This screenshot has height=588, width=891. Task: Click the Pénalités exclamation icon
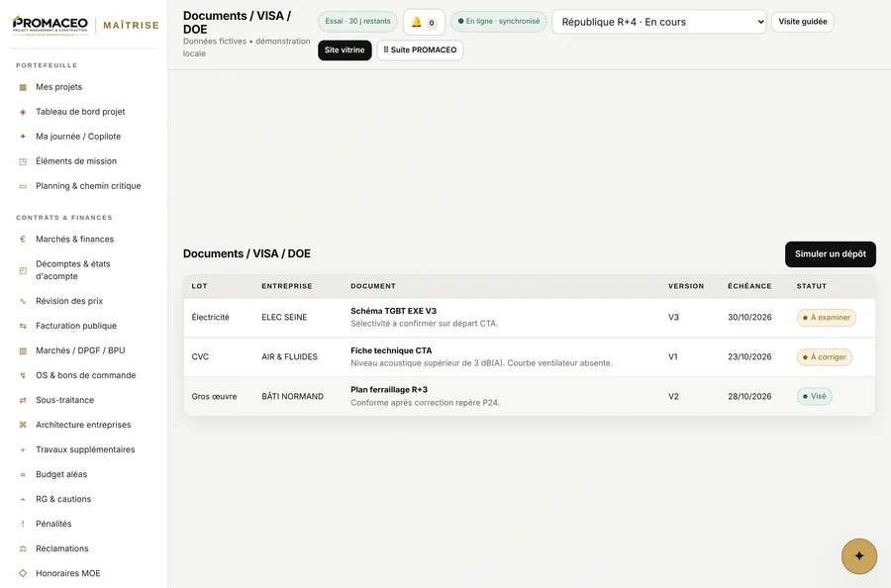[23, 524]
